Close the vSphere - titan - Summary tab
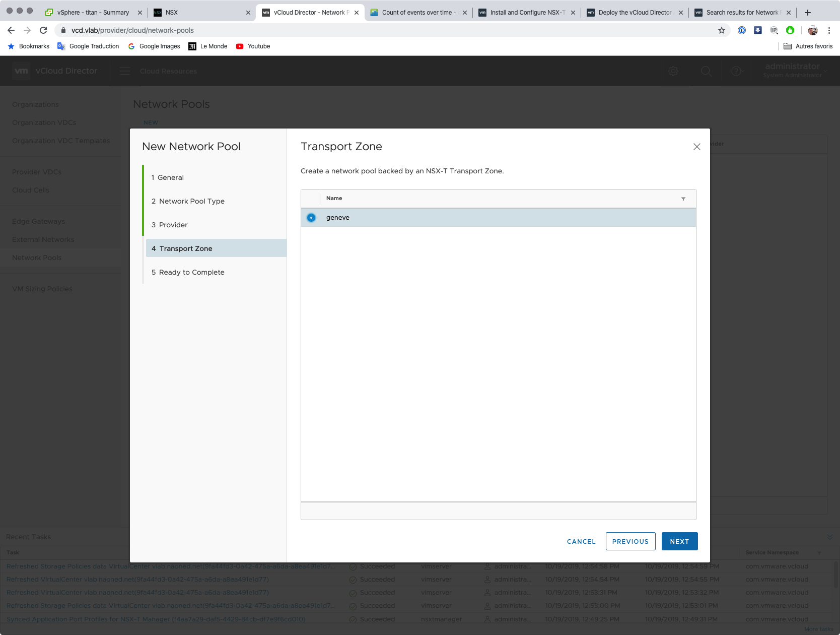 (140, 13)
